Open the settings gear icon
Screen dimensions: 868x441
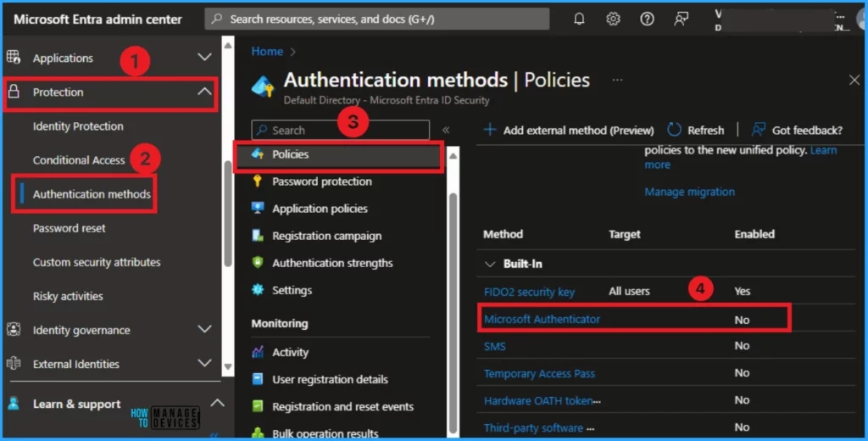pos(613,19)
